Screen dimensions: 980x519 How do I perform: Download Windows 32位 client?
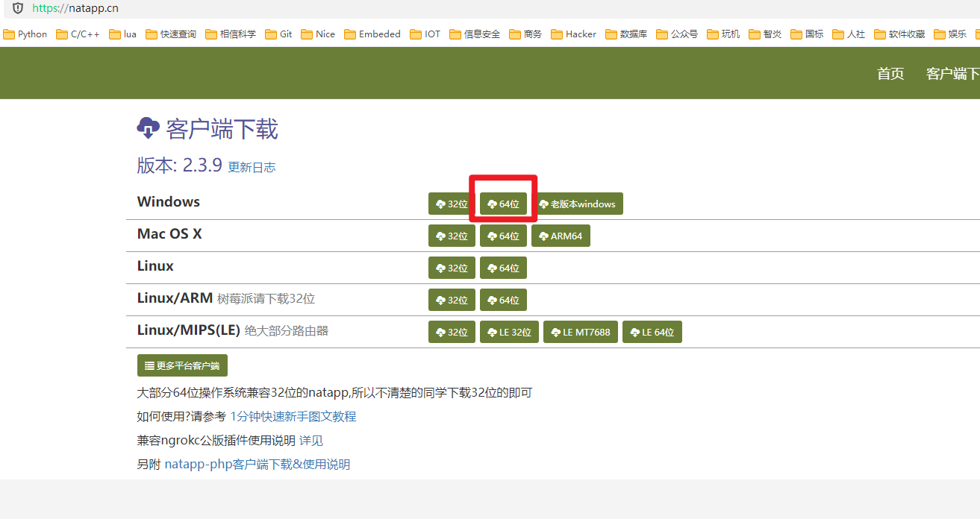point(452,204)
